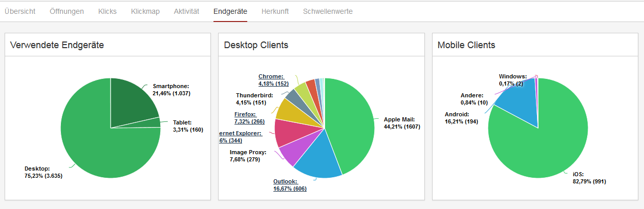Click the Windows 0,17% (2) label
Image resolution: width=644 pixels, height=209 pixels.
[x=513, y=80]
